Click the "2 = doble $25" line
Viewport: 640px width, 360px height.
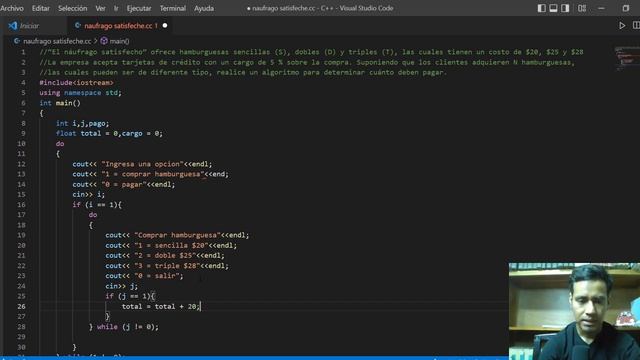164,256
